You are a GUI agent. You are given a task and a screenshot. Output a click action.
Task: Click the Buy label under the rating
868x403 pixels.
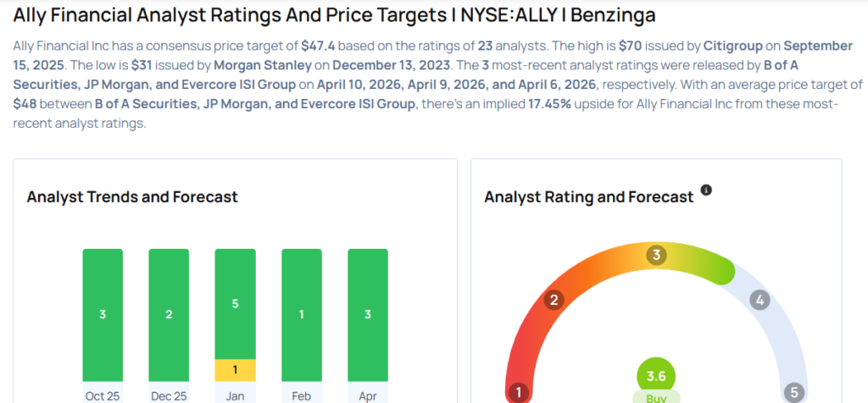click(656, 396)
